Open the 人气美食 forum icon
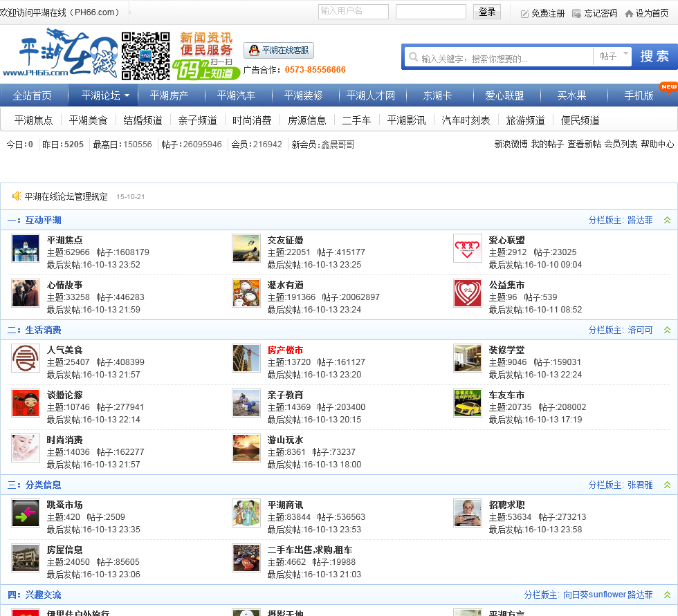678x616 pixels. click(x=26, y=358)
